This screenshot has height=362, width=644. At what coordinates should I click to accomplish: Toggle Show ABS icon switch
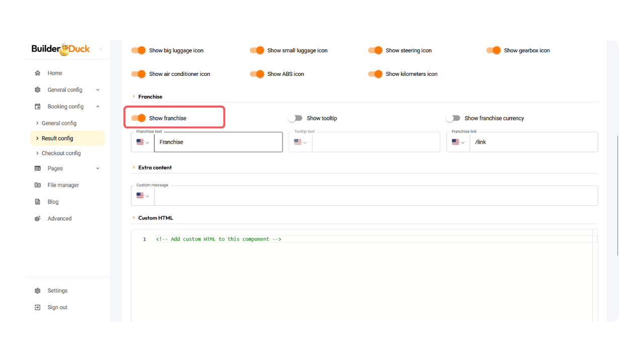[257, 74]
